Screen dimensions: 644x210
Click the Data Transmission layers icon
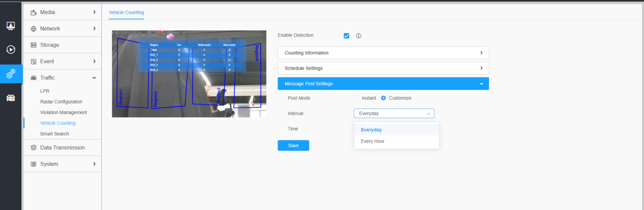[x=34, y=148]
